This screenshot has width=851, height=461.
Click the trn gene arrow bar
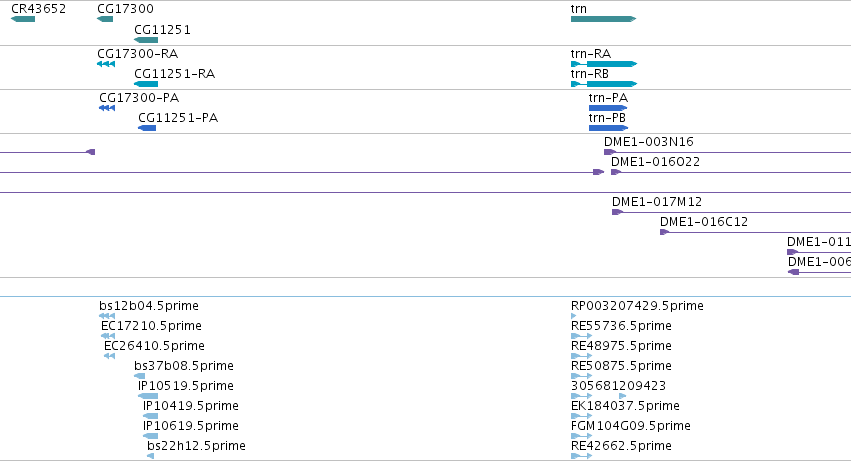(604, 19)
